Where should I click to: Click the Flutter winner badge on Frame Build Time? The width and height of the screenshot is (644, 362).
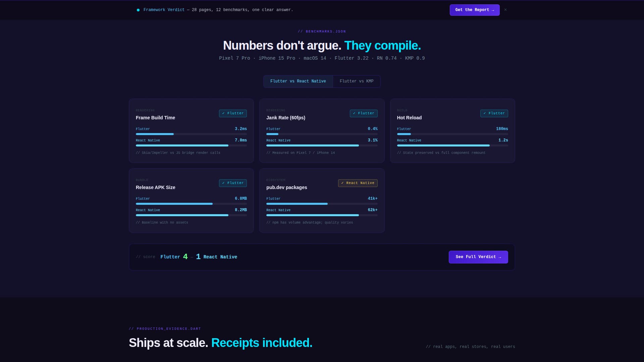[x=233, y=113]
